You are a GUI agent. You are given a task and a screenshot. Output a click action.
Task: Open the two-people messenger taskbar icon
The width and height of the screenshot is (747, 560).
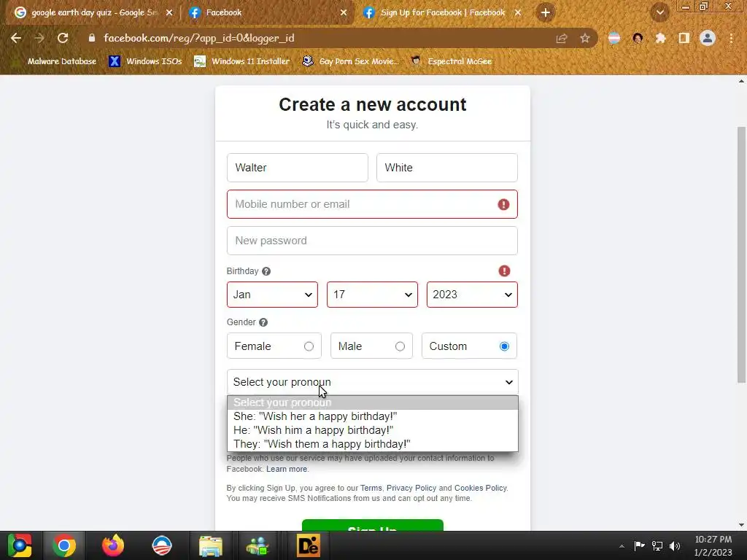point(258,545)
